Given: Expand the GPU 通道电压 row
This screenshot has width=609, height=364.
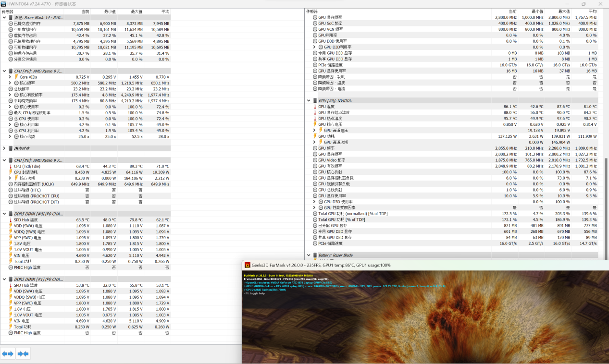Looking at the screenshot, I should [314, 130].
